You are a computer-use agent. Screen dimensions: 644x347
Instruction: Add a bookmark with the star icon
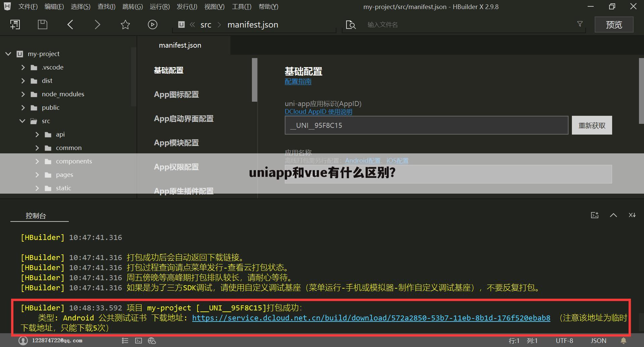125,24
